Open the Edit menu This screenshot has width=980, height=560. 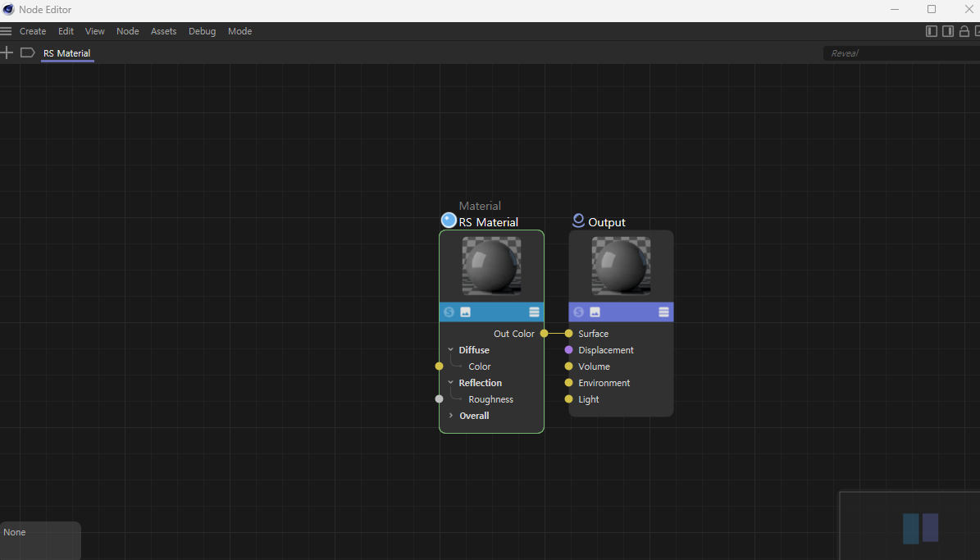click(x=66, y=31)
